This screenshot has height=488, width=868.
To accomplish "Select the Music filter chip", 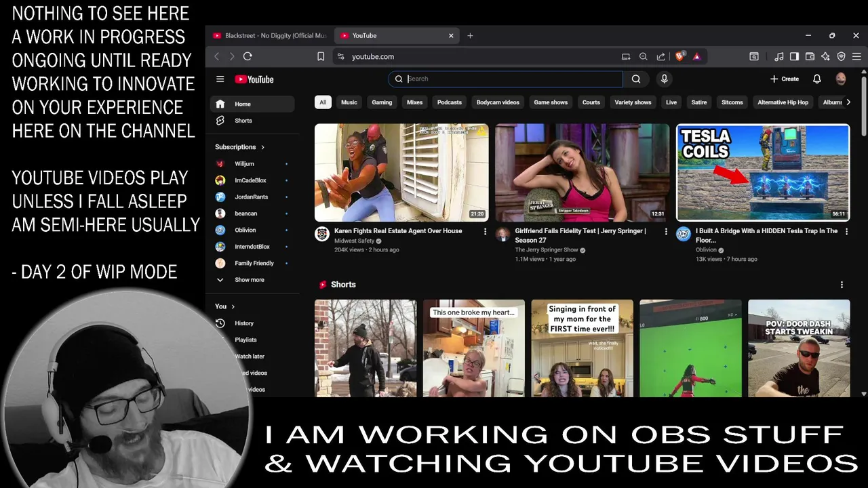I will (x=349, y=102).
